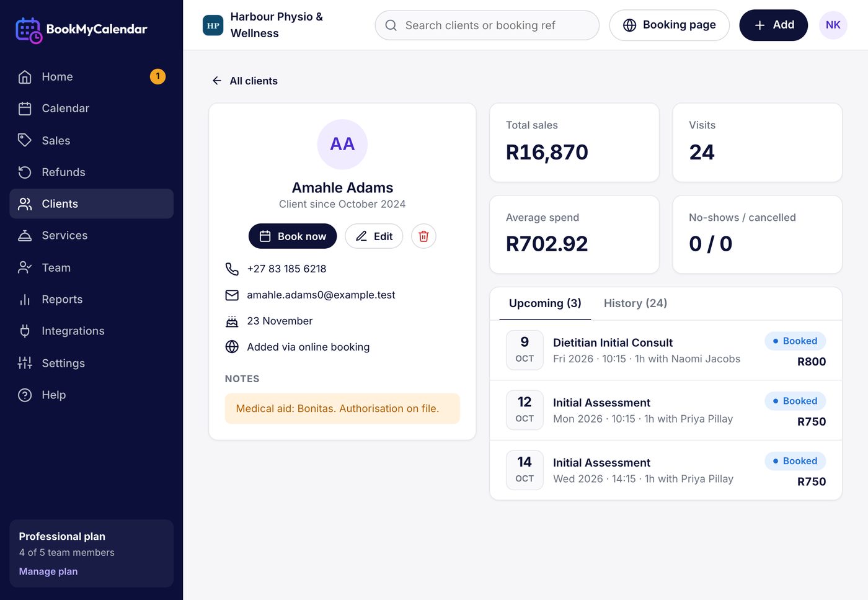Click the Harbour Physio HP logo
This screenshot has height=600, width=868.
click(x=213, y=25)
